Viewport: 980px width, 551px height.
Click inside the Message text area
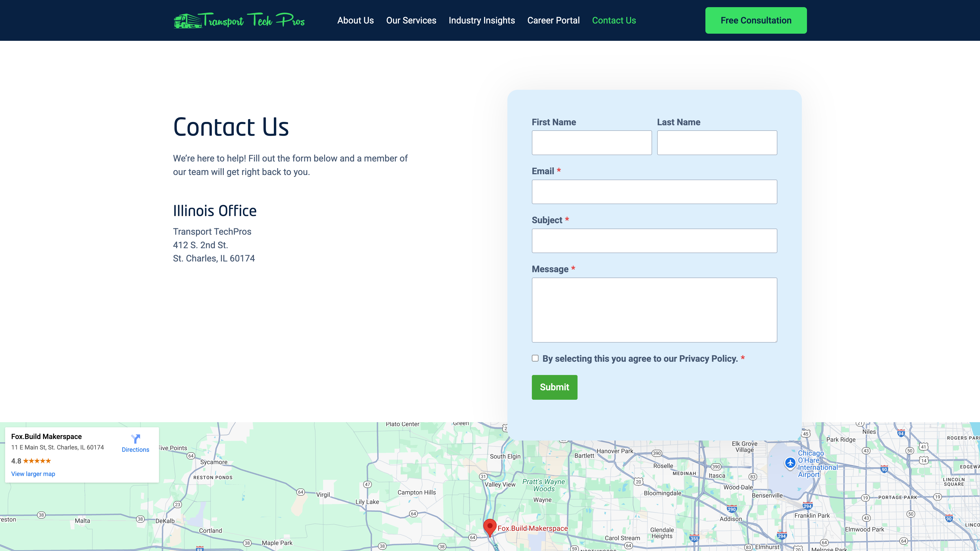pos(654,310)
